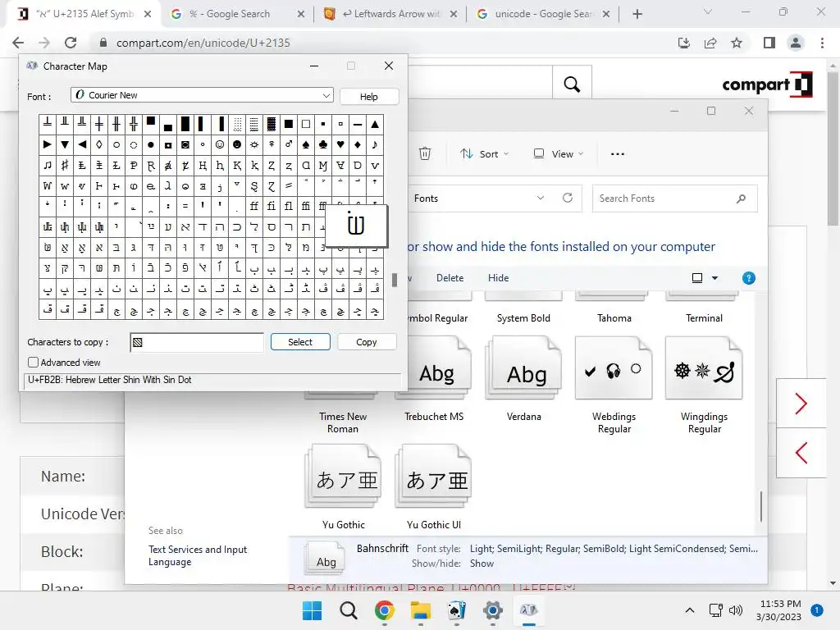The image size is (840, 630).
Task: Click the red previous arrow on compart page
Action: click(x=801, y=453)
